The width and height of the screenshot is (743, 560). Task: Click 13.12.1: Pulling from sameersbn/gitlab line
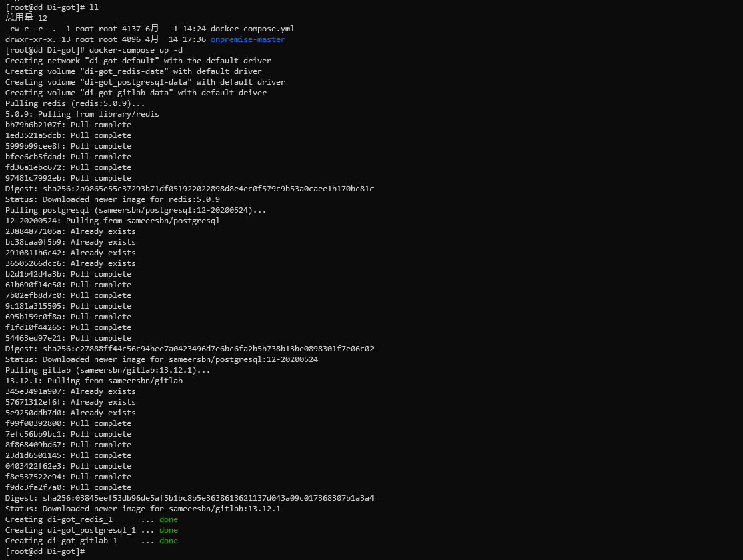[x=94, y=381]
